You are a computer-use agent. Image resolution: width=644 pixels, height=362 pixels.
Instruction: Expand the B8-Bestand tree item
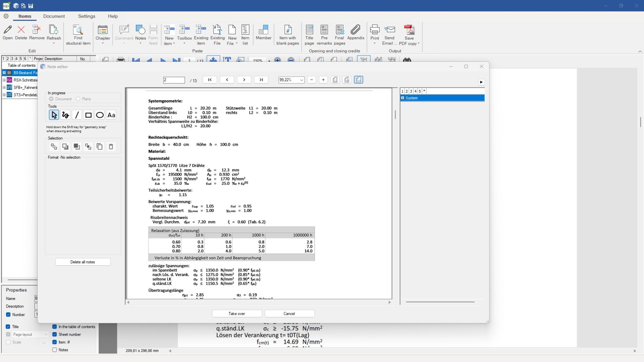(4, 73)
